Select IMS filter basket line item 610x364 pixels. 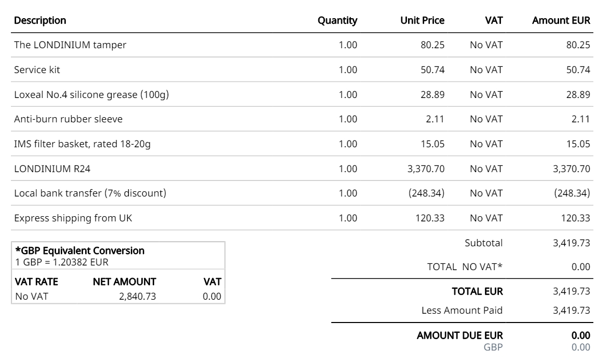coord(82,144)
